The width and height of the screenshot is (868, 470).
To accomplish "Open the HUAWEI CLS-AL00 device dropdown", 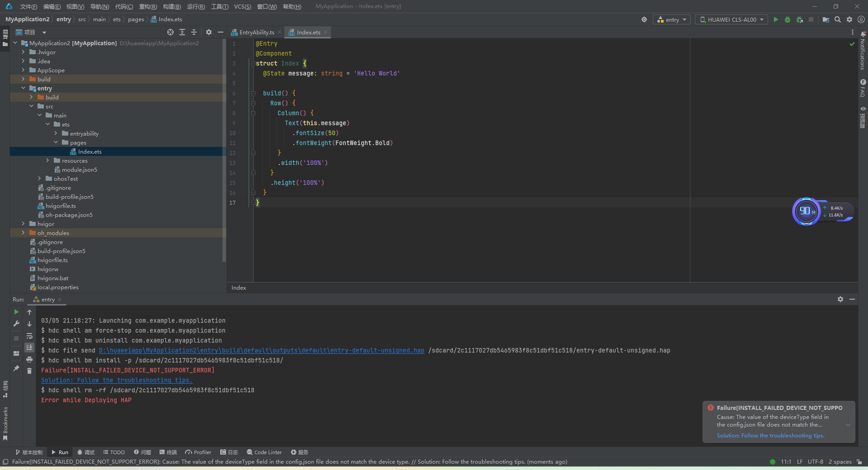I will (731, 19).
